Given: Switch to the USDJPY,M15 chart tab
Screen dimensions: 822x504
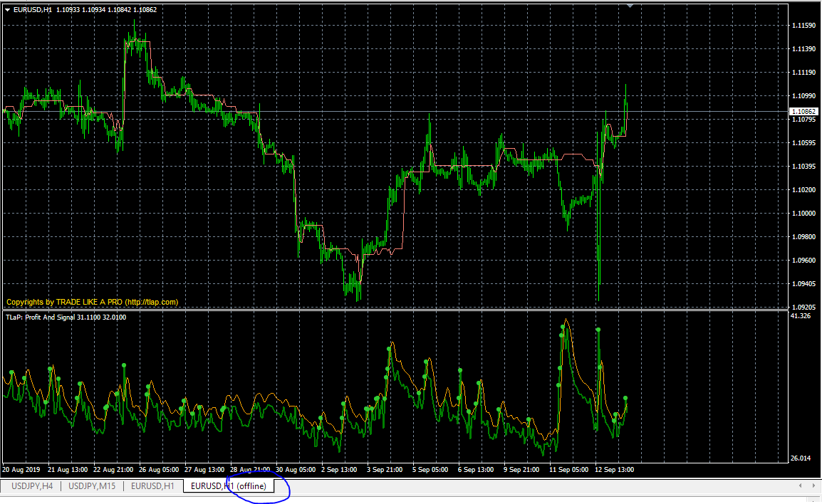Looking at the screenshot, I should tap(92, 485).
